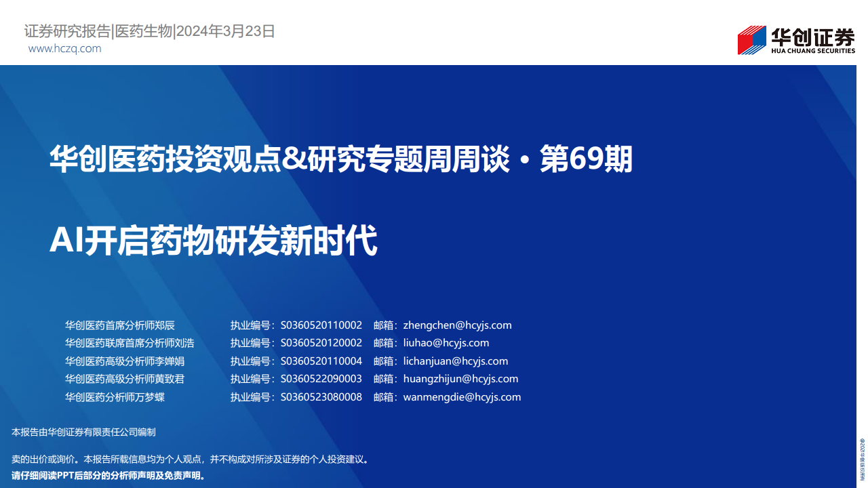
Task: Select license number S0360522090003
Action: 321,379
